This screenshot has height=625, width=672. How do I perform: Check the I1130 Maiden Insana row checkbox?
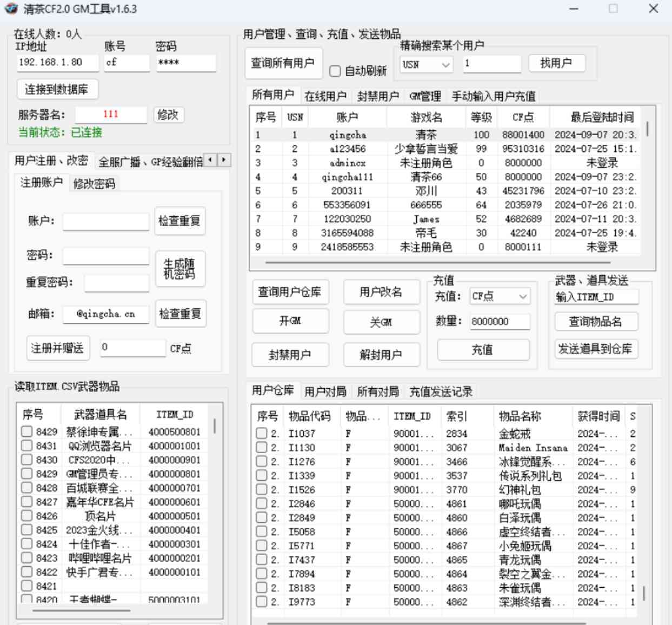point(262,447)
